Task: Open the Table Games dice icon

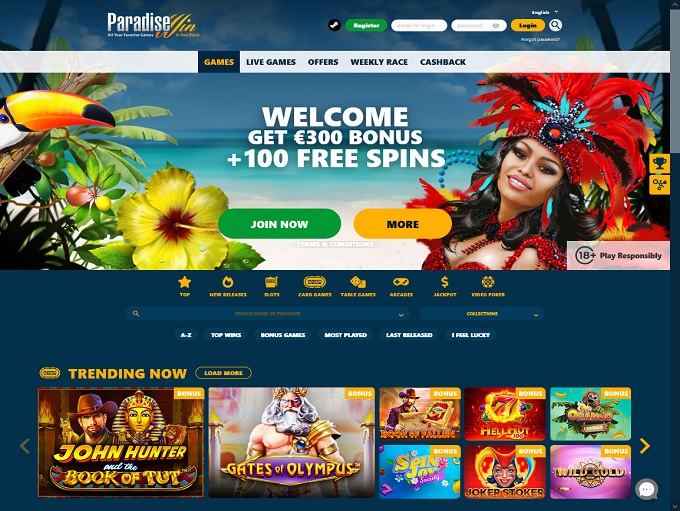Action: pos(358,282)
